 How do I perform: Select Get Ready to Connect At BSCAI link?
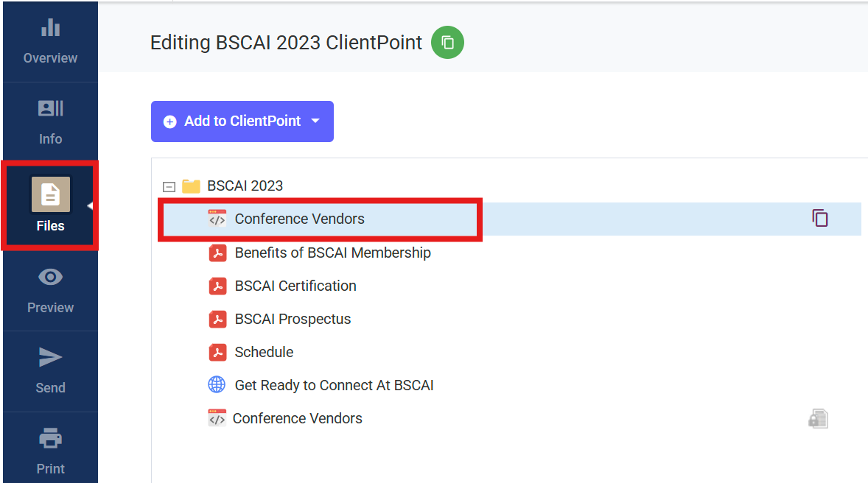pyautogui.click(x=334, y=386)
